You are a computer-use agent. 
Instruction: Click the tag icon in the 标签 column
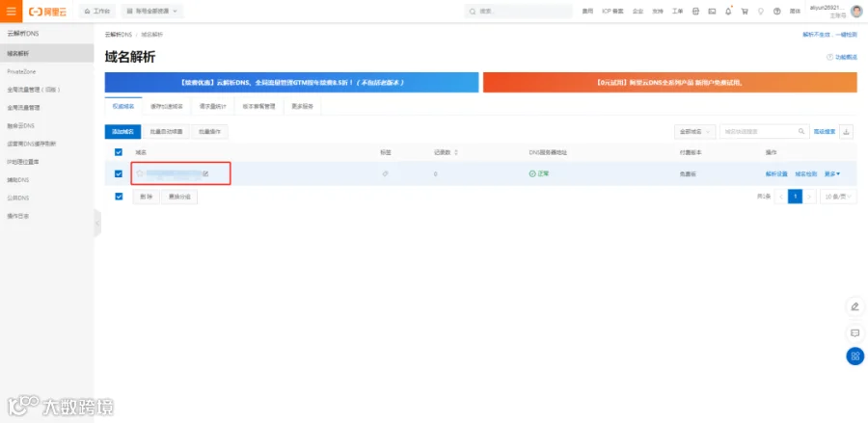coord(385,173)
